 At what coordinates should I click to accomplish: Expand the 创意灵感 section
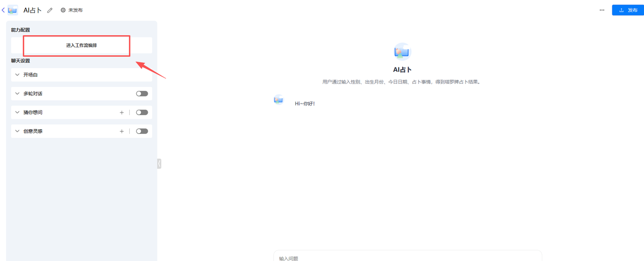coord(18,131)
